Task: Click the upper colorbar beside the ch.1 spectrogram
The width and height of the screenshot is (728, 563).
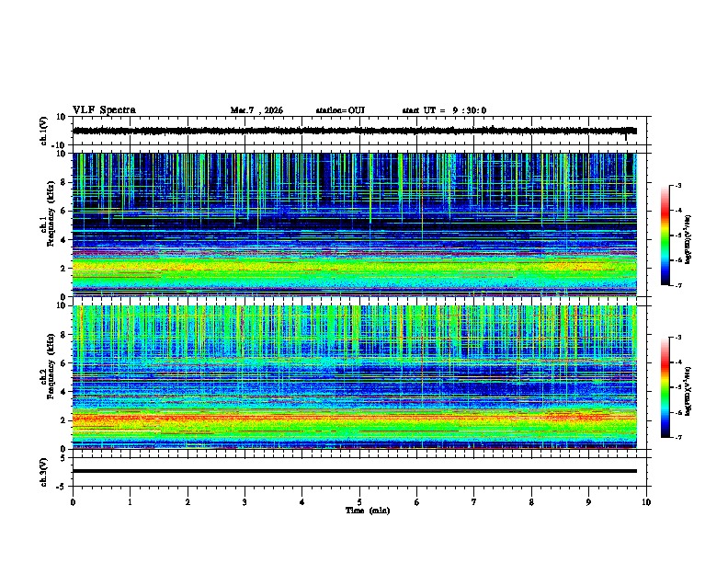Action: pos(665,236)
